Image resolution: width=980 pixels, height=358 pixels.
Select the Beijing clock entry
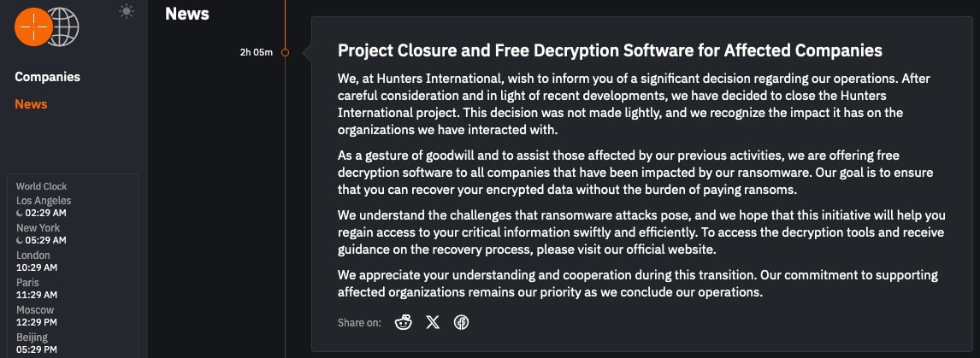click(x=37, y=343)
